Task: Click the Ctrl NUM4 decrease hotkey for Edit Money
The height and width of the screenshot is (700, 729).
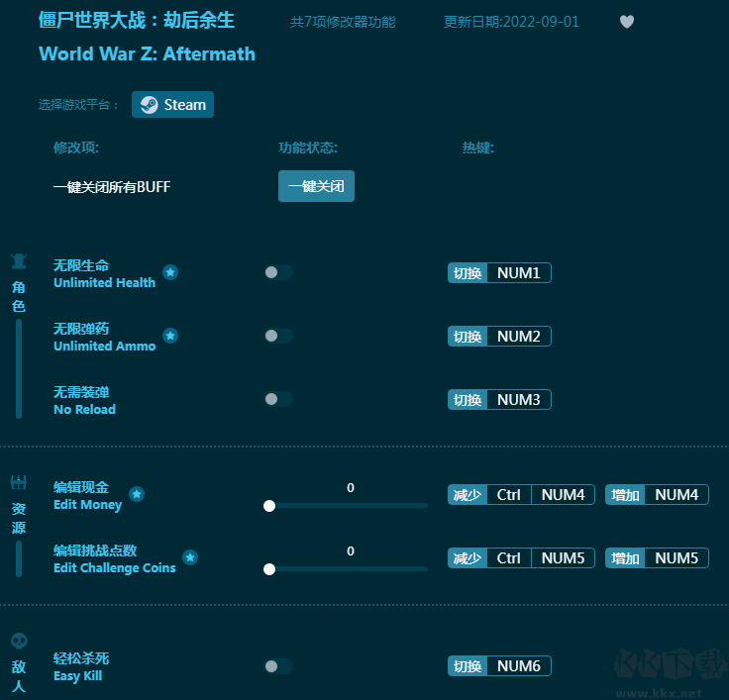Action: click(540, 495)
